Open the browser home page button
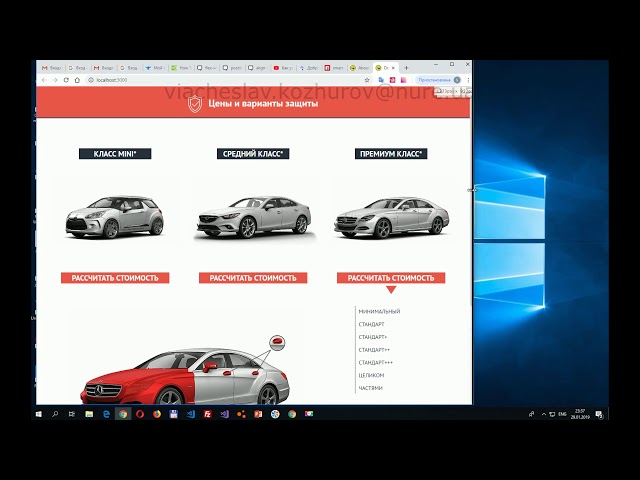Screen dimensions: 640x480 point(77,80)
